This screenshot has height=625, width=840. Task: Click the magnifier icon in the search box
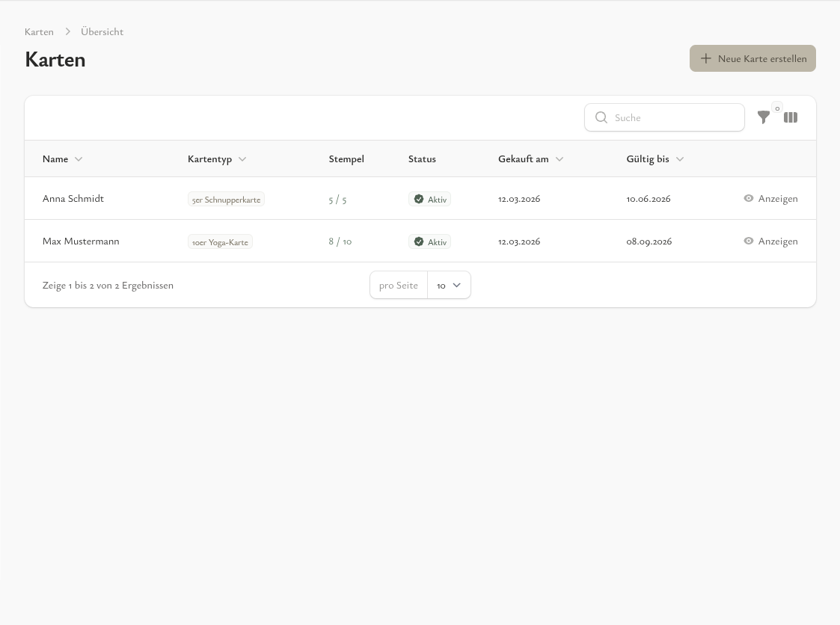point(601,117)
